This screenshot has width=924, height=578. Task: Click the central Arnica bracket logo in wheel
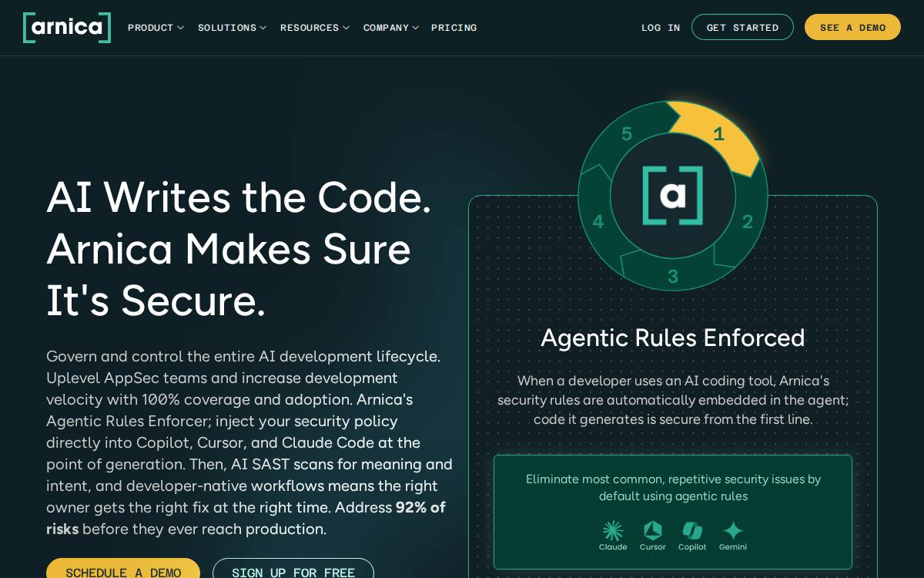point(673,196)
